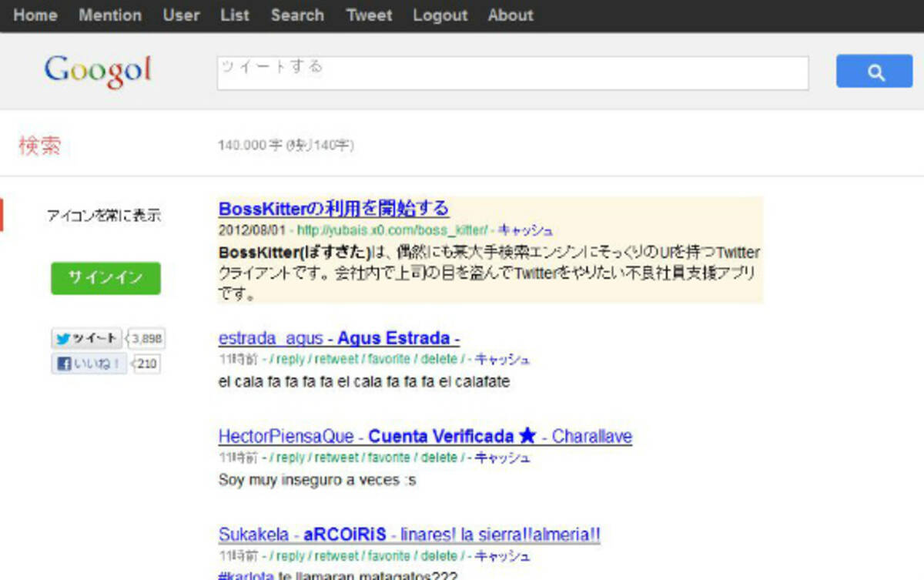Click the 140.000字 (残り140字) counter text
Viewport: 924px width, 580px height.
tap(286, 146)
